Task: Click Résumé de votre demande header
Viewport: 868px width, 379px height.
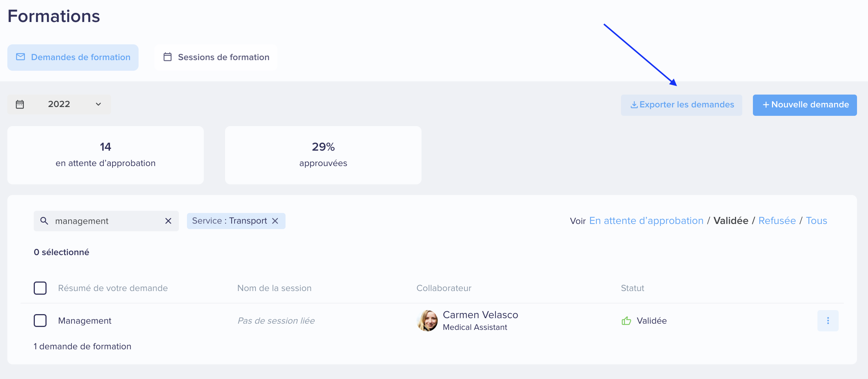Action: coord(113,288)
